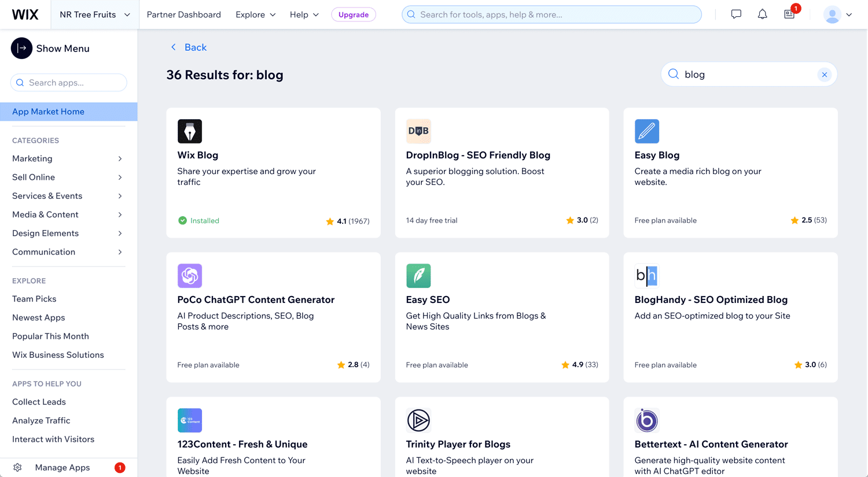Click the 123Content app icon
This screenshot has height=477, width=868.
click(x=190, y=420)
